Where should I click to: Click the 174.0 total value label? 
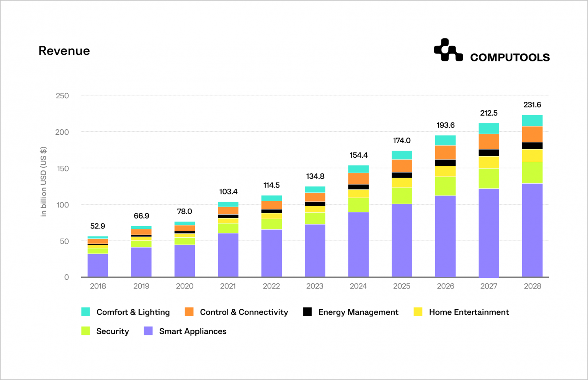coord(402,140)
